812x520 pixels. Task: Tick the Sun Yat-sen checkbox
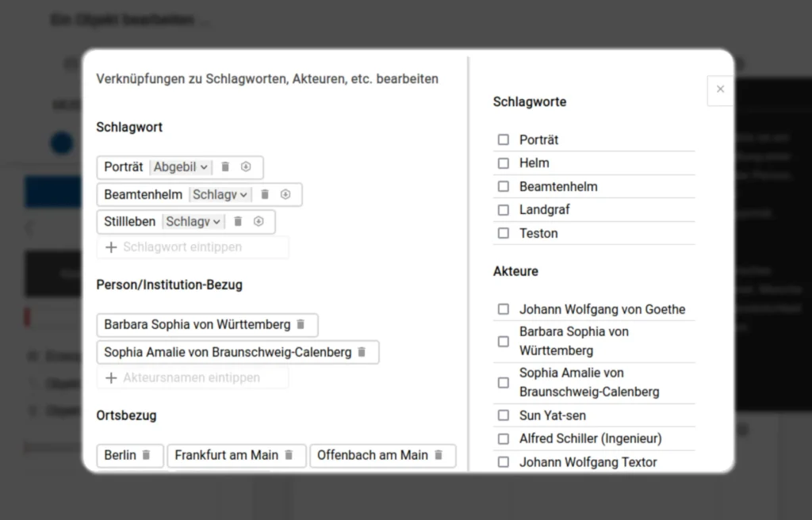pyautogui.click(x=504, y=415)
